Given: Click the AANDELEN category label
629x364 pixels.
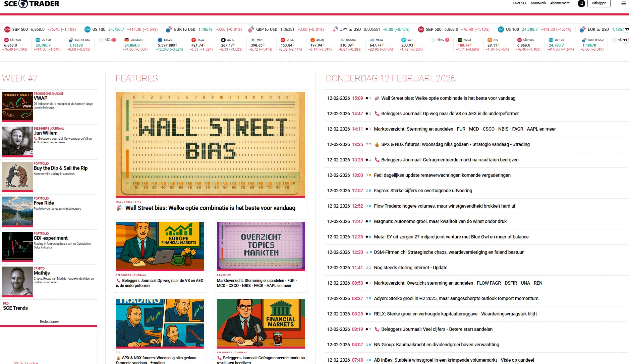Looking at the screenshot, I should (x=224, y=275).
